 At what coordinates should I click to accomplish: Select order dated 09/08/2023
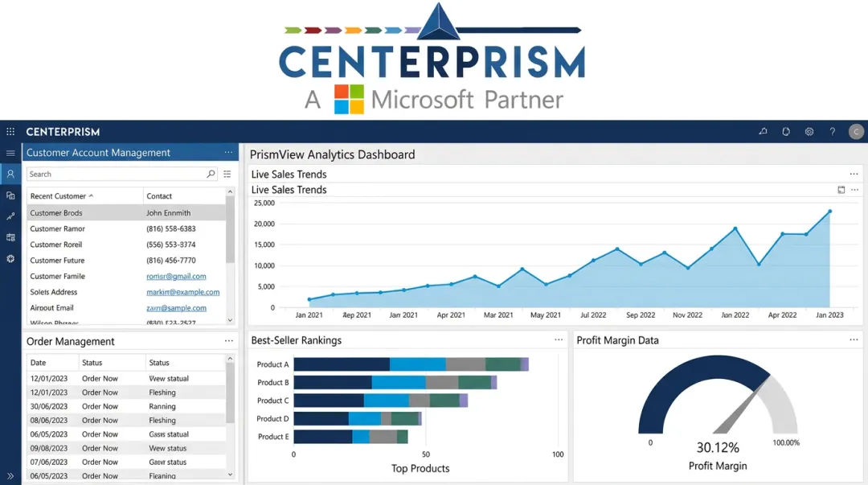[126, 448]
